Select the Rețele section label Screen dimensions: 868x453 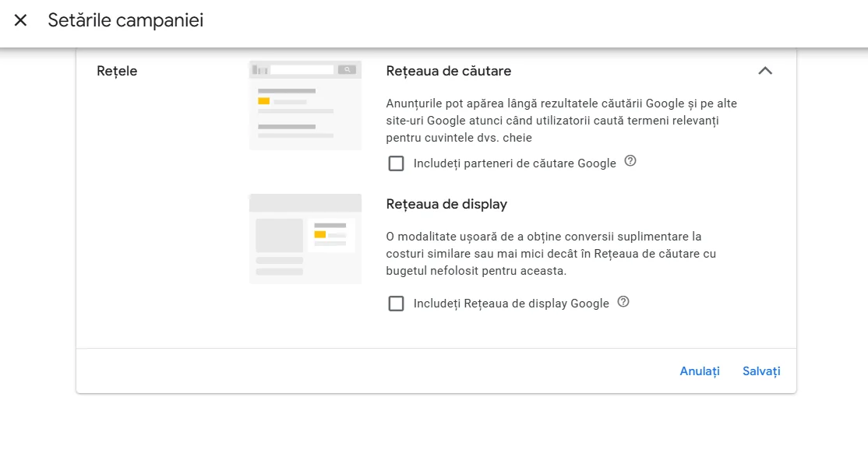click(117, 71)
